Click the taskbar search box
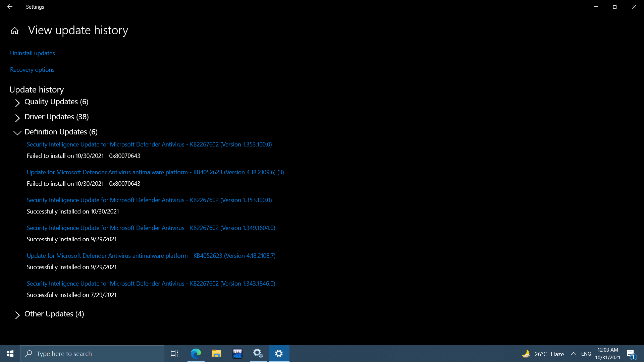Screen dimensions: 644x362 click(92, 354)
